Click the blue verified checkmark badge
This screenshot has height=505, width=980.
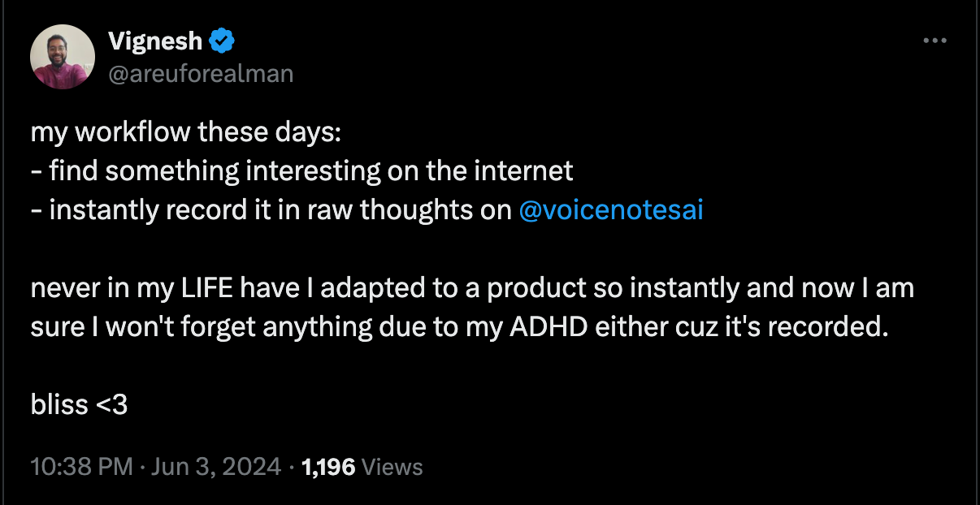point(222,40)
